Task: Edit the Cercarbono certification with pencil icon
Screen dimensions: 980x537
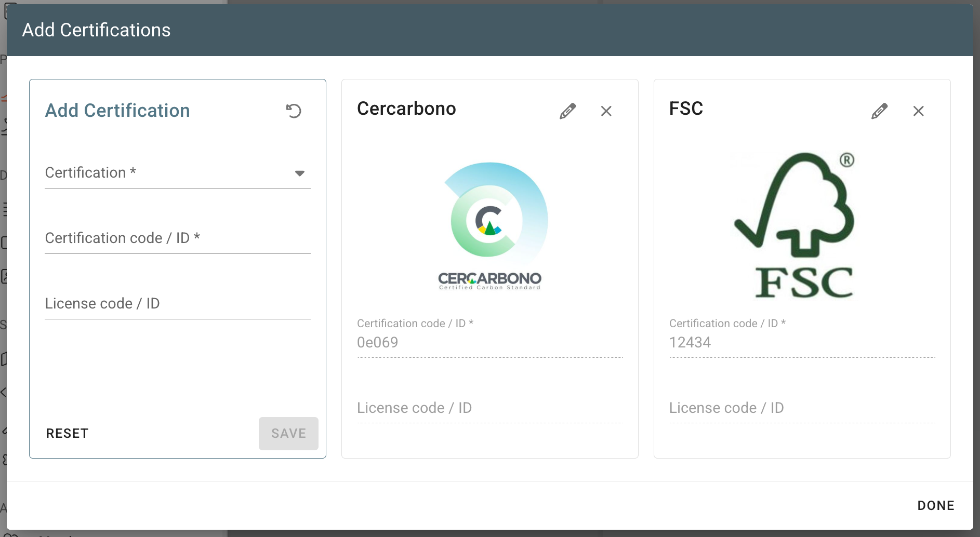Action: (567, 111)
